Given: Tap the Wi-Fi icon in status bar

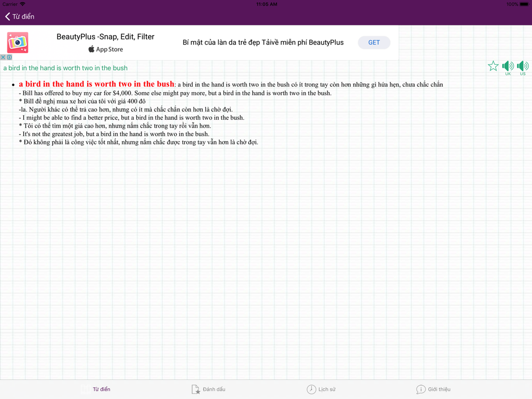Looking at the screenshot, I should point(22,4).
